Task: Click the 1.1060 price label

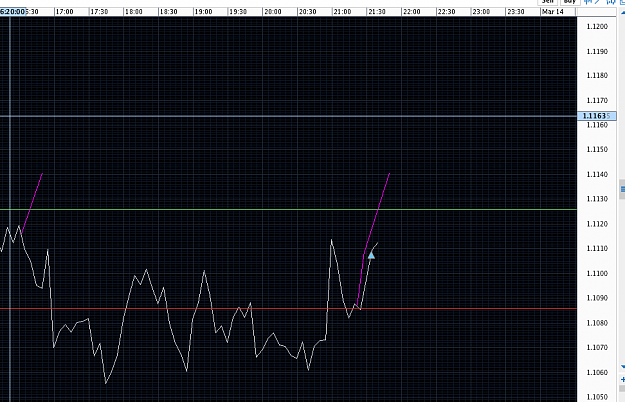Action: click(x=597, y=373)
